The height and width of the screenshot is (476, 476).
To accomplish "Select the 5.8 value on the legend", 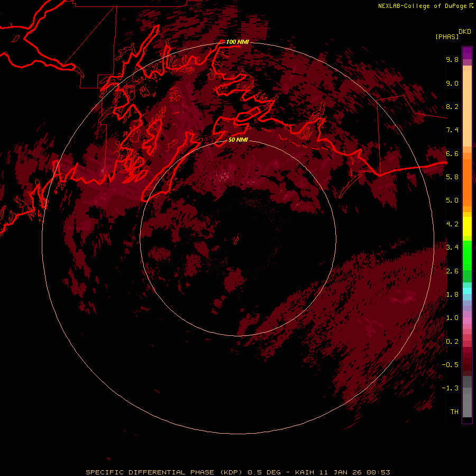I will pyautogui.click(x=452, y=177).
